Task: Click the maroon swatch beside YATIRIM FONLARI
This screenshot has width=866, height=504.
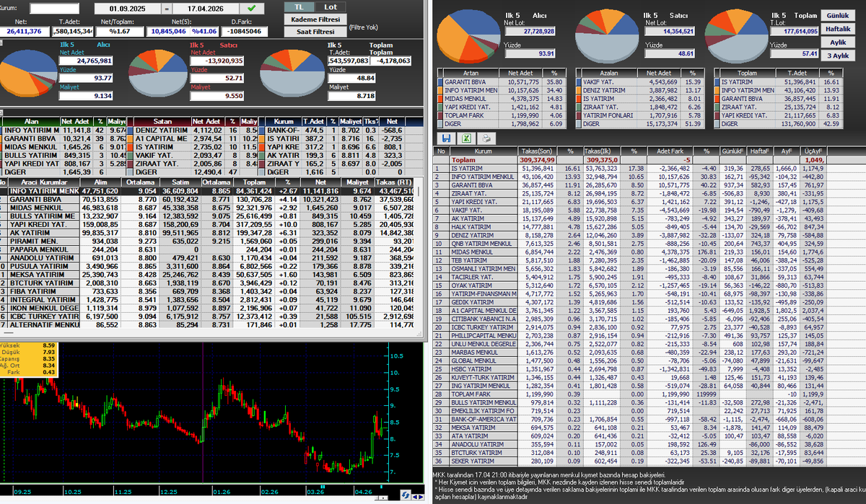Action: tap(577, 115)
